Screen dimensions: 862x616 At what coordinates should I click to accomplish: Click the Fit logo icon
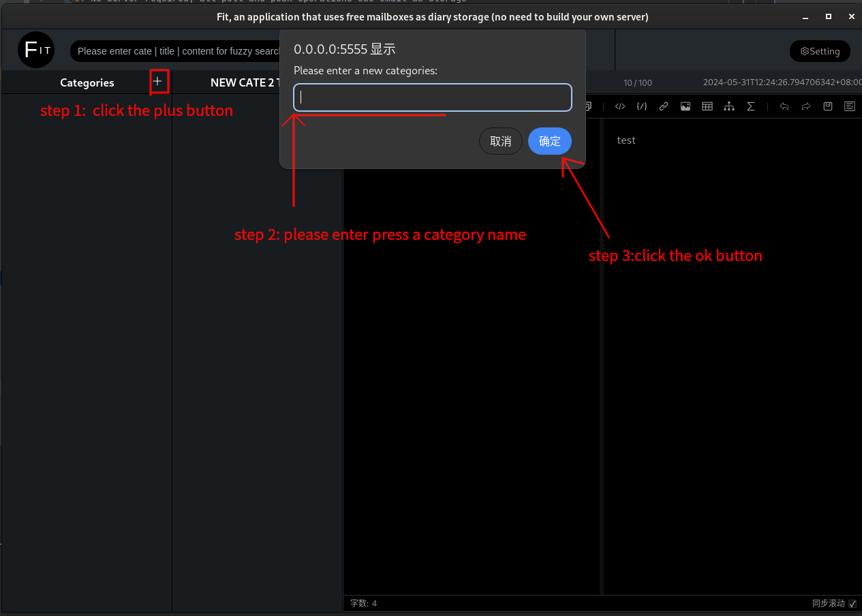coord(36,50)
